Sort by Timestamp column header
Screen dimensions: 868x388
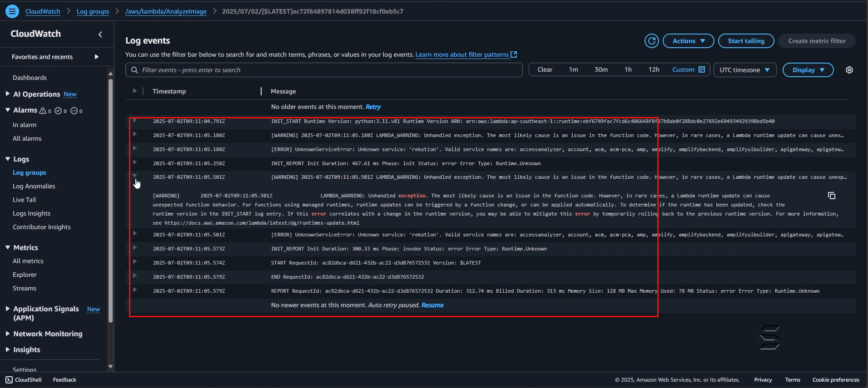169,91
